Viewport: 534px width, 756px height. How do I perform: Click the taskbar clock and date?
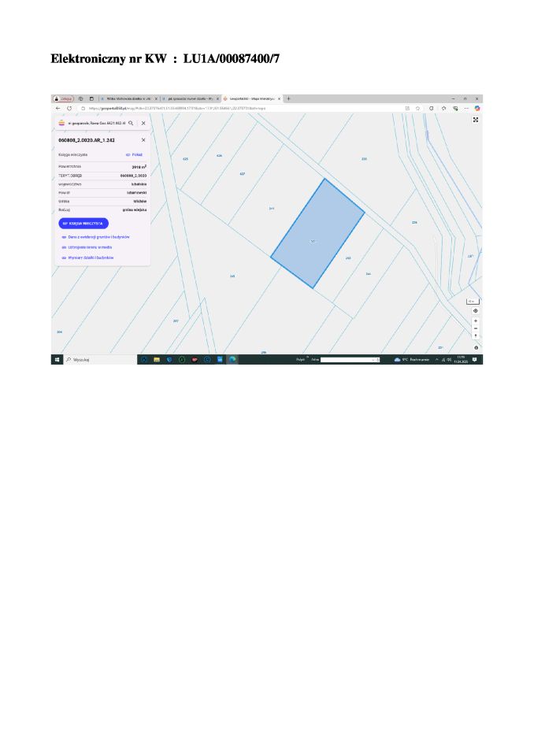coord(461,360)
